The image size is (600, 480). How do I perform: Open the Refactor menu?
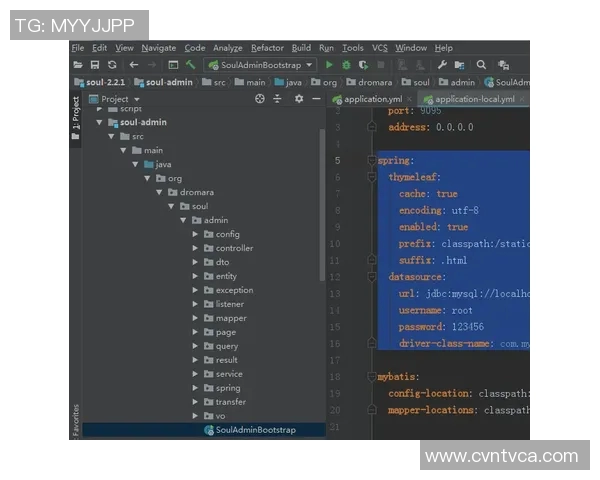click(x=267, y=47)
